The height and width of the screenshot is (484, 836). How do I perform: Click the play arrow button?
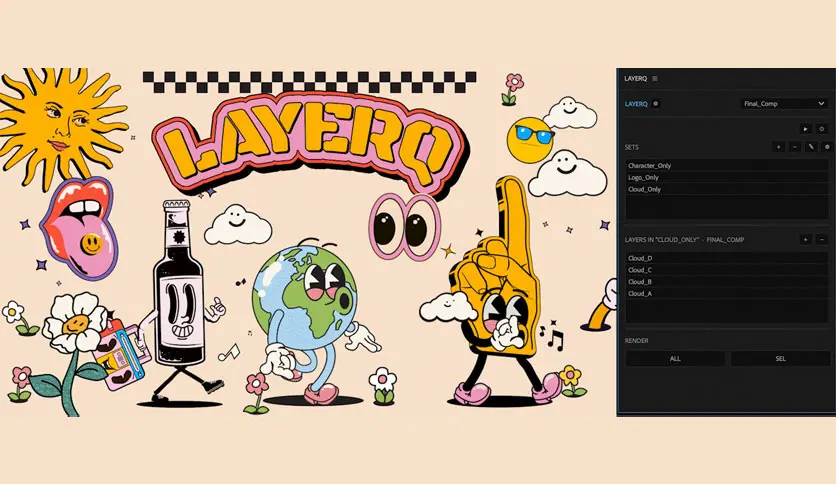(805, 129)
